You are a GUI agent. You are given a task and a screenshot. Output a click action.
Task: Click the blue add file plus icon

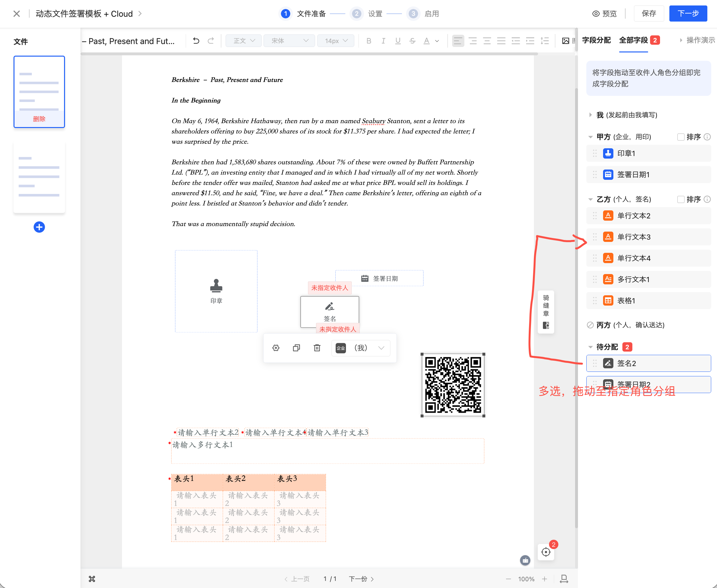[39, 227]
